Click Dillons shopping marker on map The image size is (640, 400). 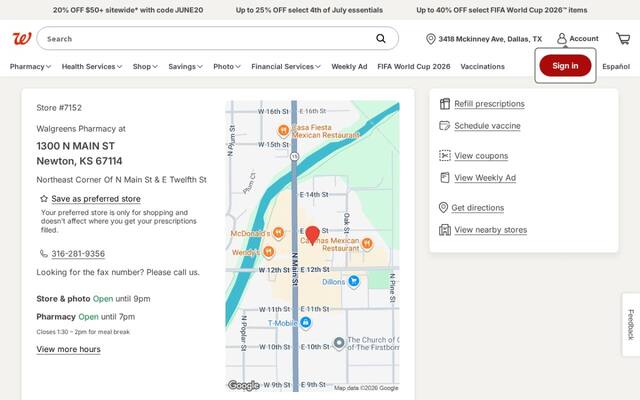(353, 281)
